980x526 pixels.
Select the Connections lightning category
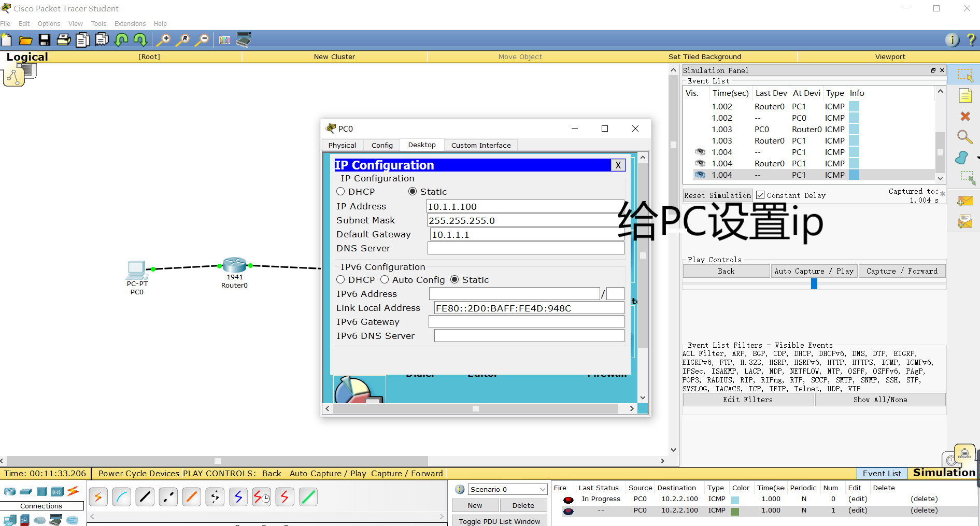pos(73,490)
